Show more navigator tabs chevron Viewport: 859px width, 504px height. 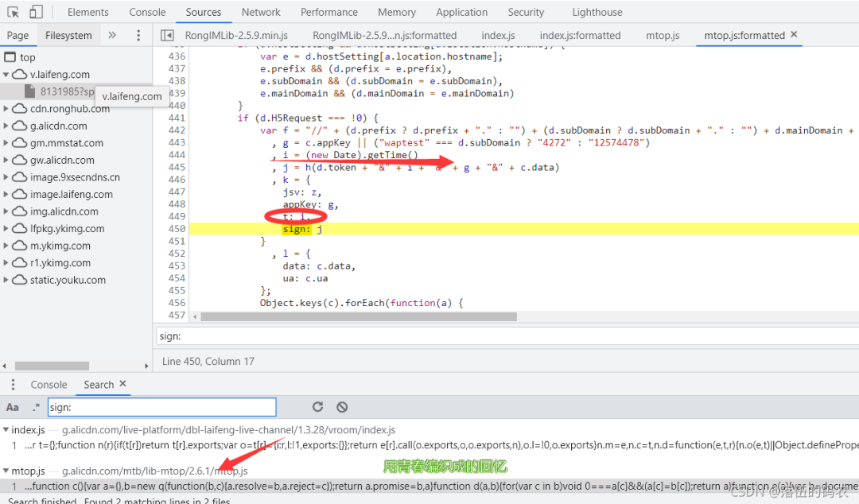click(112, 35)
